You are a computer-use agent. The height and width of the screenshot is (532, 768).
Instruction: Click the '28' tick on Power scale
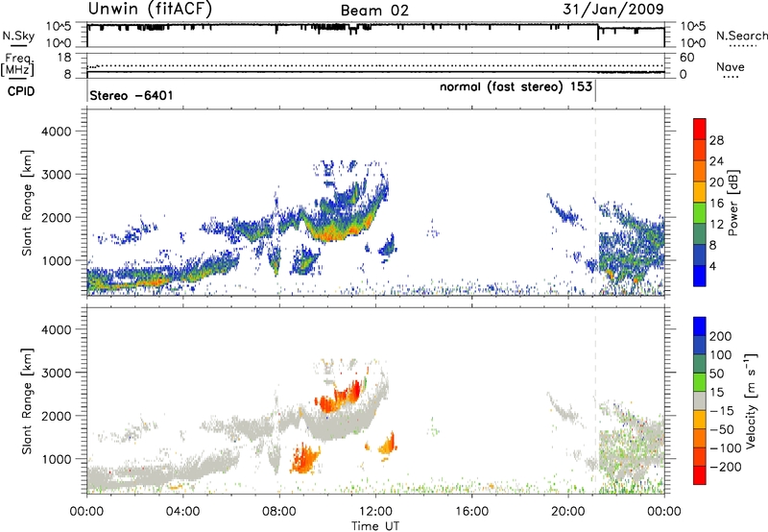[x=716, y=140]
